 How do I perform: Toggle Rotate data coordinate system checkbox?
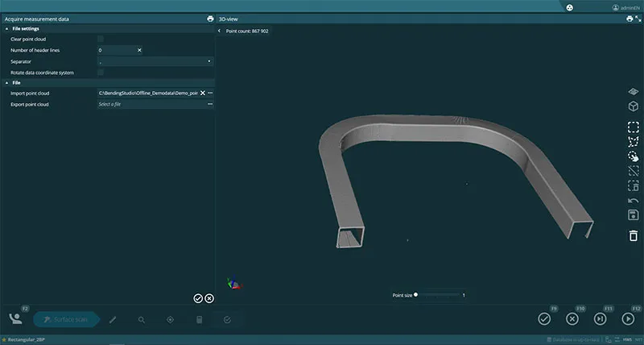pos(101,73)
